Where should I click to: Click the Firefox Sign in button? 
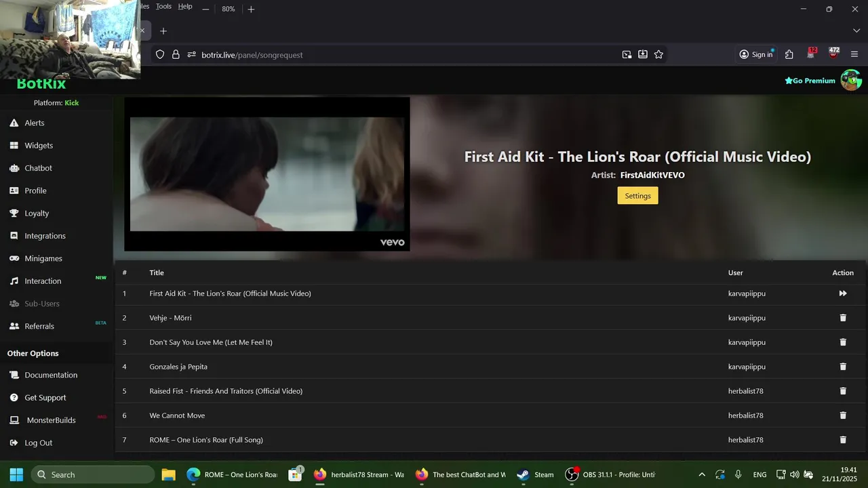click(x=756, y=55)
